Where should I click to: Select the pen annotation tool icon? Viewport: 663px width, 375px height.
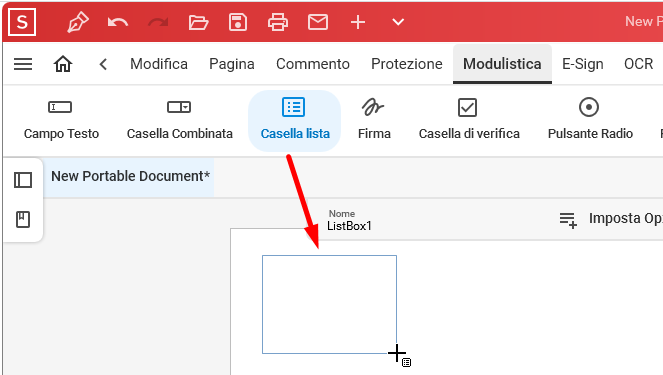pyautogui.click(x=78, y=22)
